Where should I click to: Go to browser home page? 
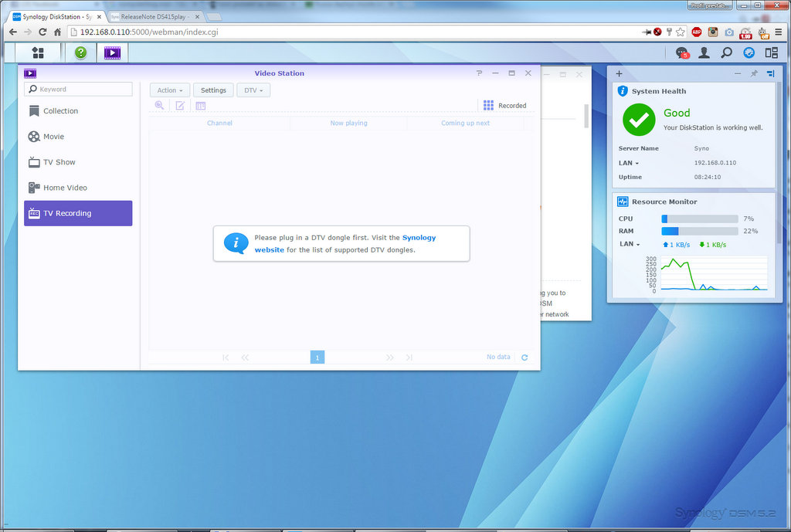pyautogui.click(x=57, y=32)
